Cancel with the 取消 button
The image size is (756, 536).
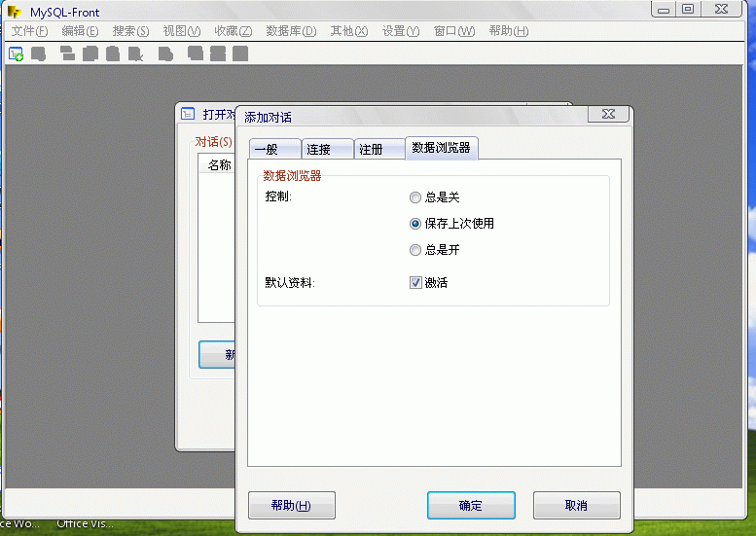coord(577,505)
